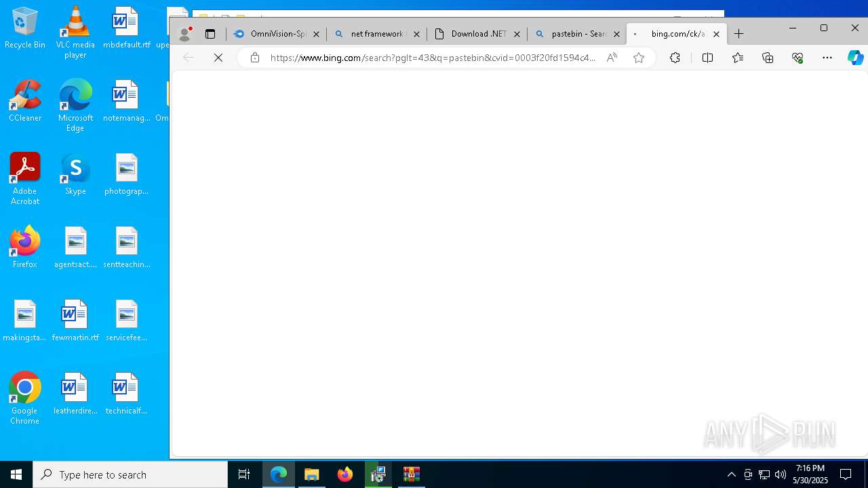Select VLC media player shortcut
The image size is (868, 488).
pos(75,33)
